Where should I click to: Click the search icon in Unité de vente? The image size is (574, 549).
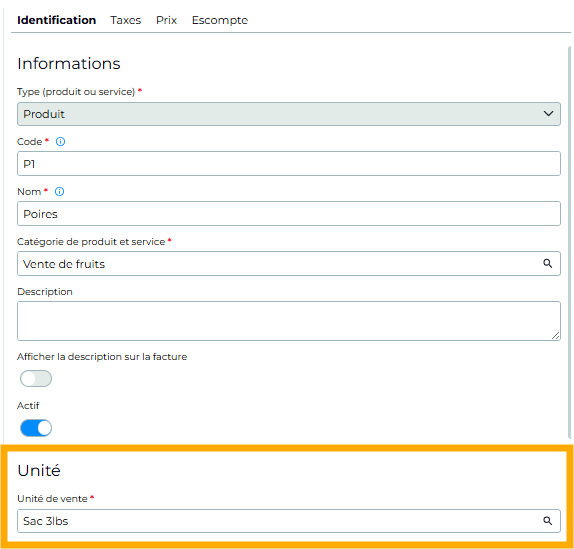(x=547, y=520)
